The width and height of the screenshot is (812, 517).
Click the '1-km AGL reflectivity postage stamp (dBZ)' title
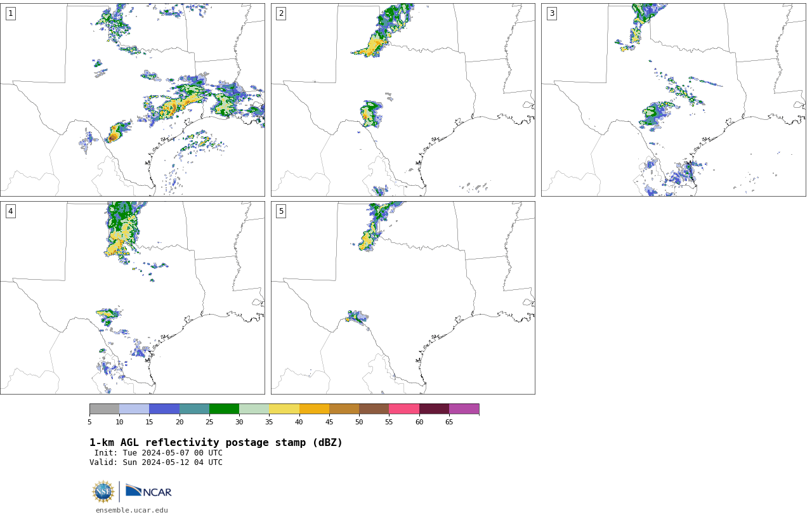point(216,443)
